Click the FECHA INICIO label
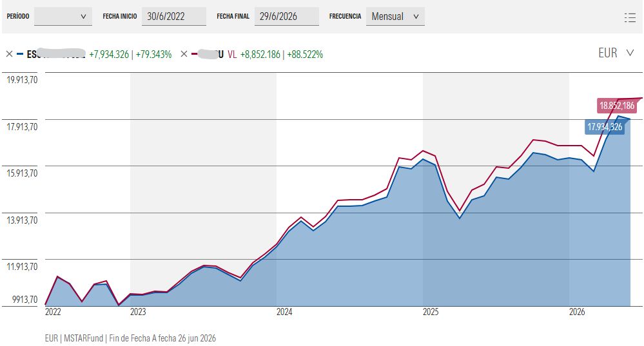 click(x=120, y=16)
